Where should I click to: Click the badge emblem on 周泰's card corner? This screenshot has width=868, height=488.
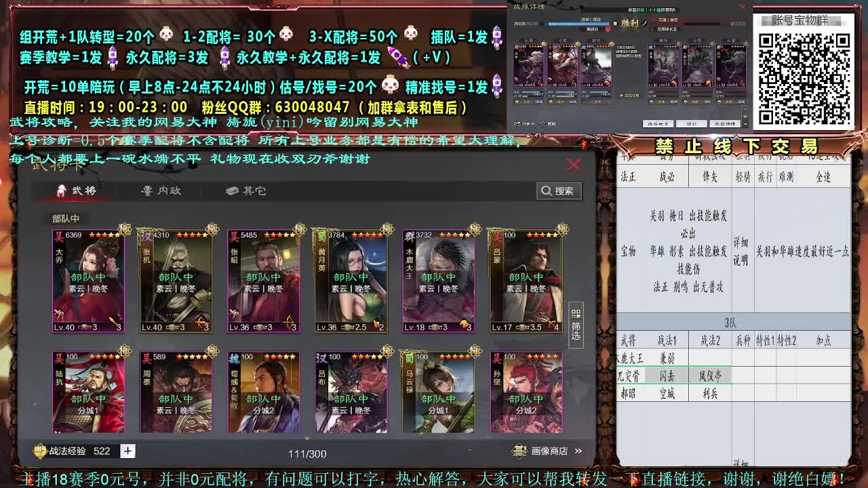pyautogui.click(x=212, y=351)
